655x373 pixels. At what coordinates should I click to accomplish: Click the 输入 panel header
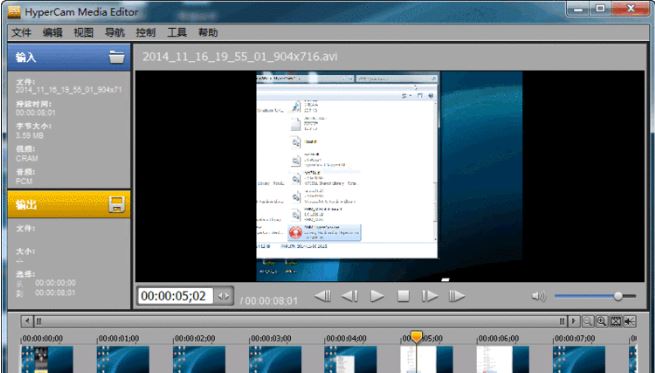[69, 57]
